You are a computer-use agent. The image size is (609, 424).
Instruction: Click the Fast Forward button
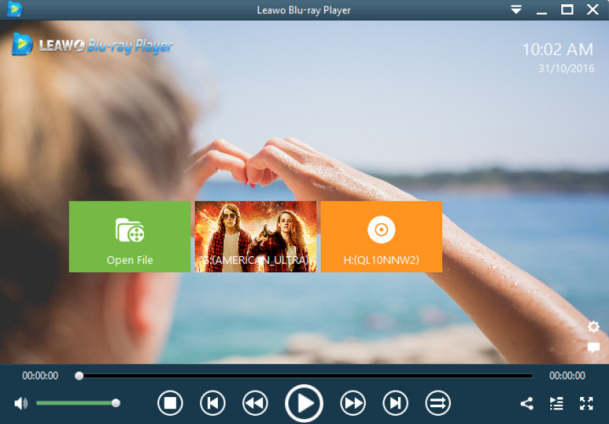point(353,403)
